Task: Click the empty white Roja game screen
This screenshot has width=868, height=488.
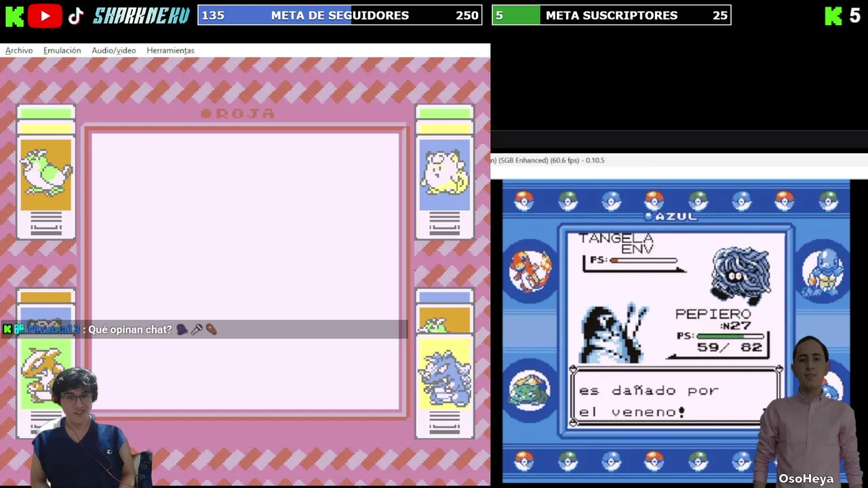Action: coord(245,271)
